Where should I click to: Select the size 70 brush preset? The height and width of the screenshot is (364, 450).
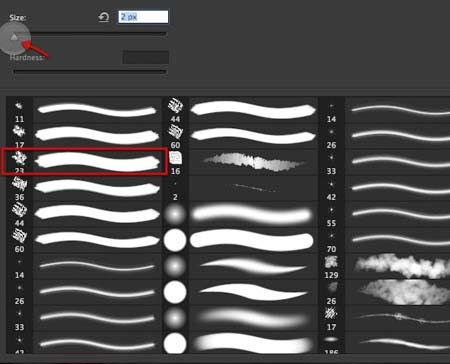[385, 240]
